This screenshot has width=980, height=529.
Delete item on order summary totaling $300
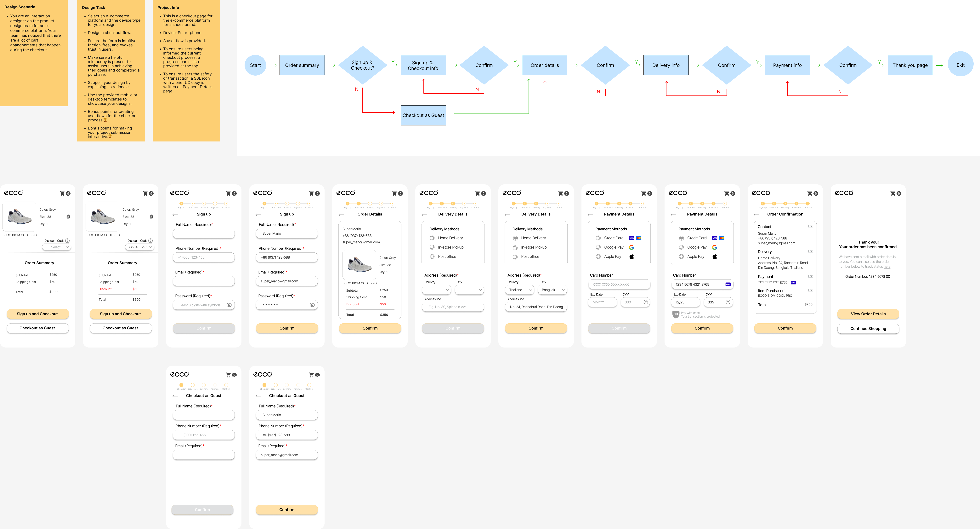coord(68,216)
